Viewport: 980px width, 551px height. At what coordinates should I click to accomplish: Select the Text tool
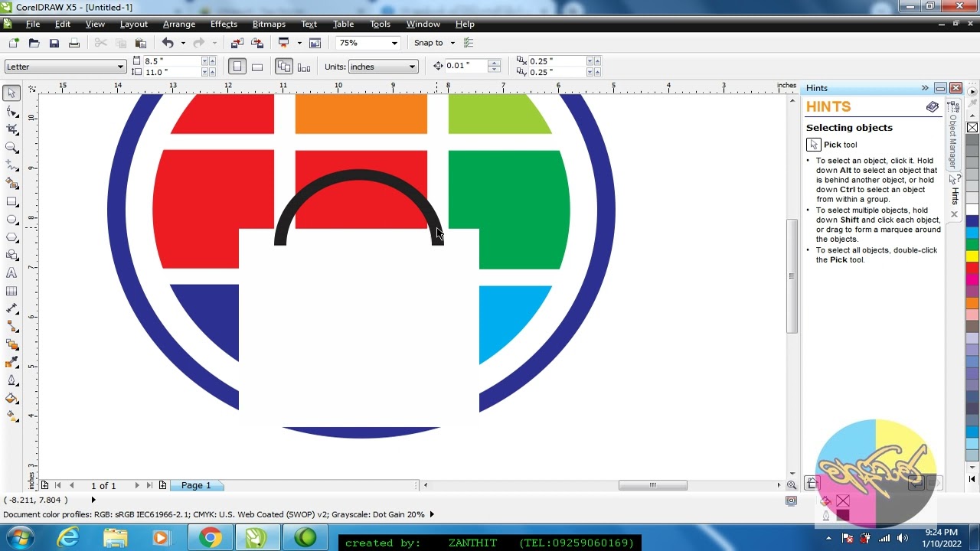click(12, 273)
